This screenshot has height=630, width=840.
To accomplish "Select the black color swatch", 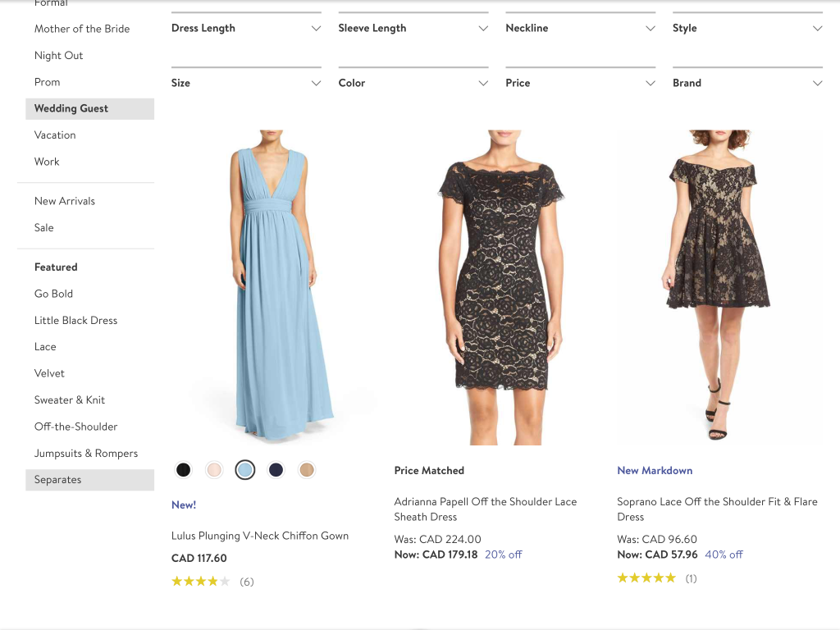I will 184,470.
